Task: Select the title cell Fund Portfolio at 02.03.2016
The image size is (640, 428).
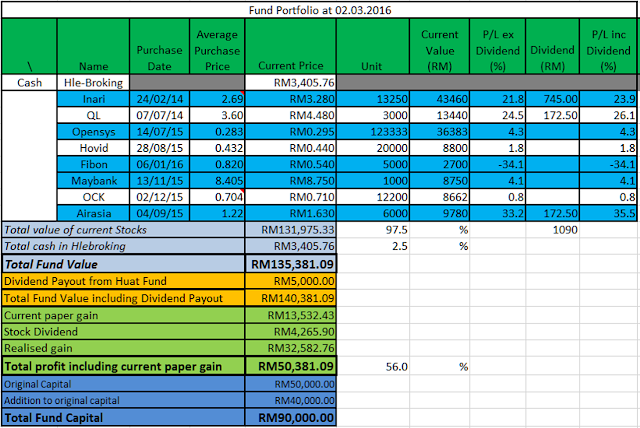Action: tap(319, 10)
